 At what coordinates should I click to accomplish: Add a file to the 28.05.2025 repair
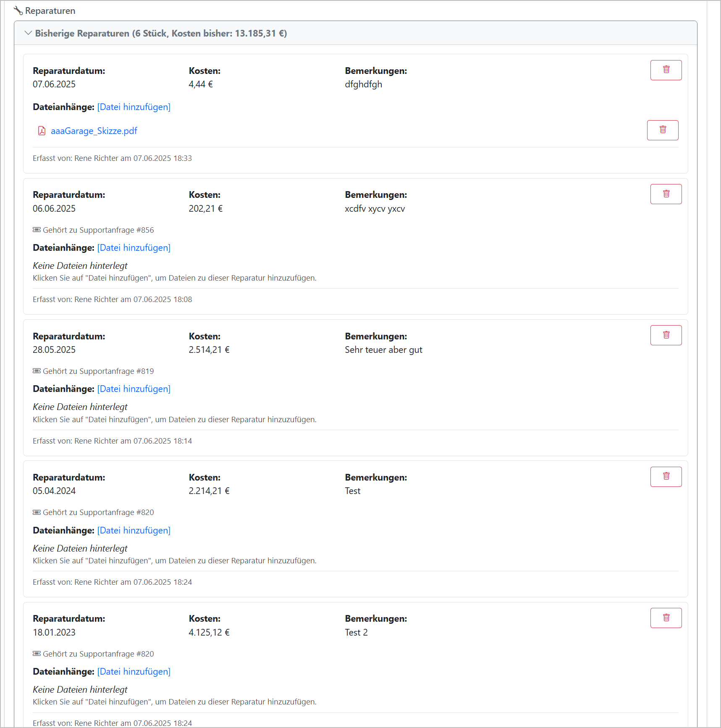click(134, 389)
